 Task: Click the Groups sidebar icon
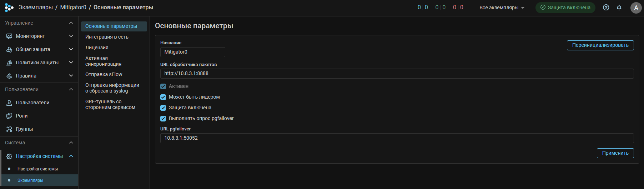point(9,129)
